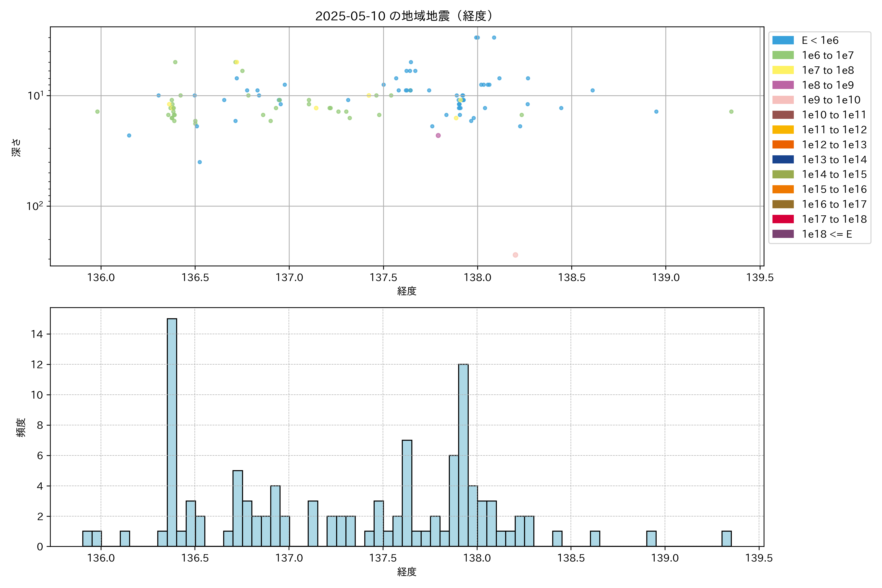The image size is (882, 588).
Task: Click the red 1e17 to 1e18 legend swatch
Action: point(783,219)
